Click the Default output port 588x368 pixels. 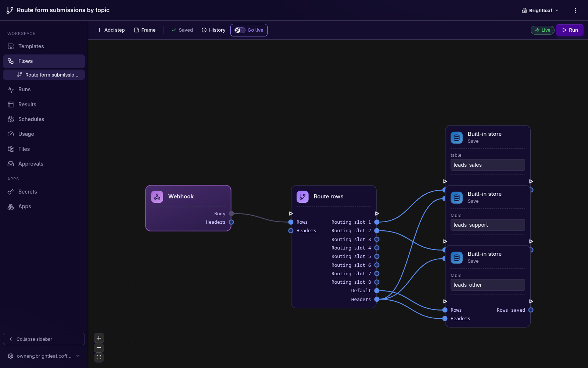[377, 291]
